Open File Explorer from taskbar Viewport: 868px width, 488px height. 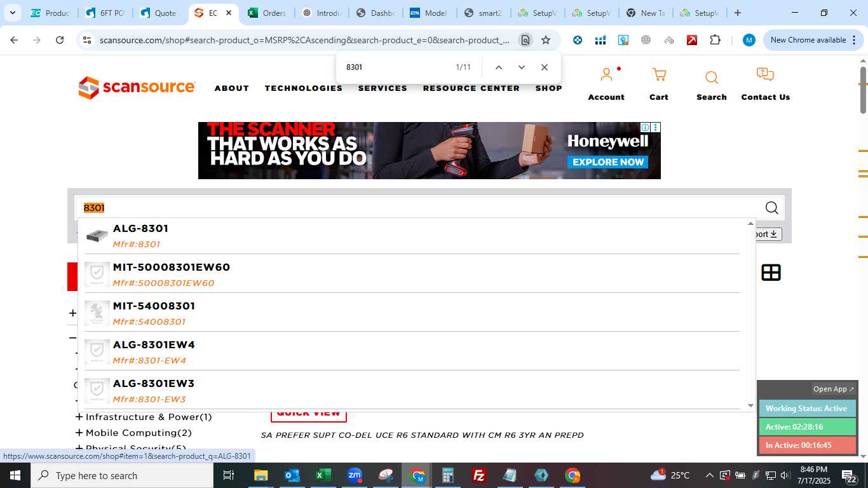click(x=261, y=475)
